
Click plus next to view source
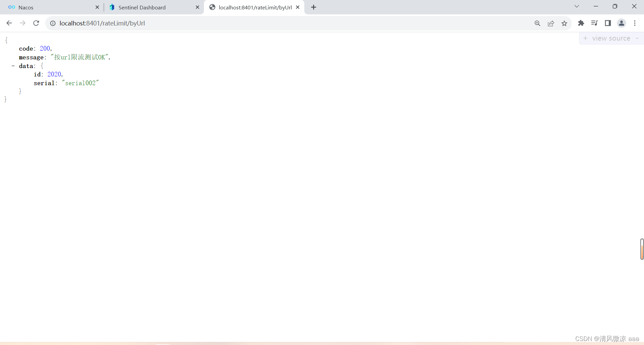tap(585, 38)
